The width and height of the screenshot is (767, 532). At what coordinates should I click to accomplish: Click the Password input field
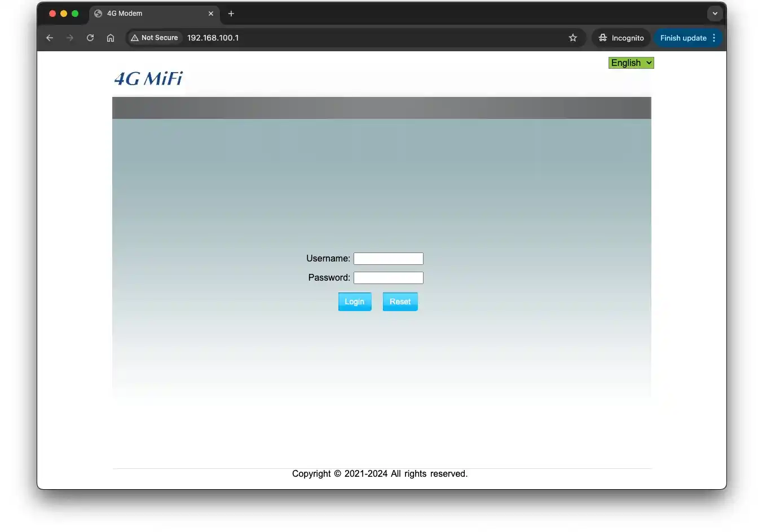388,278
